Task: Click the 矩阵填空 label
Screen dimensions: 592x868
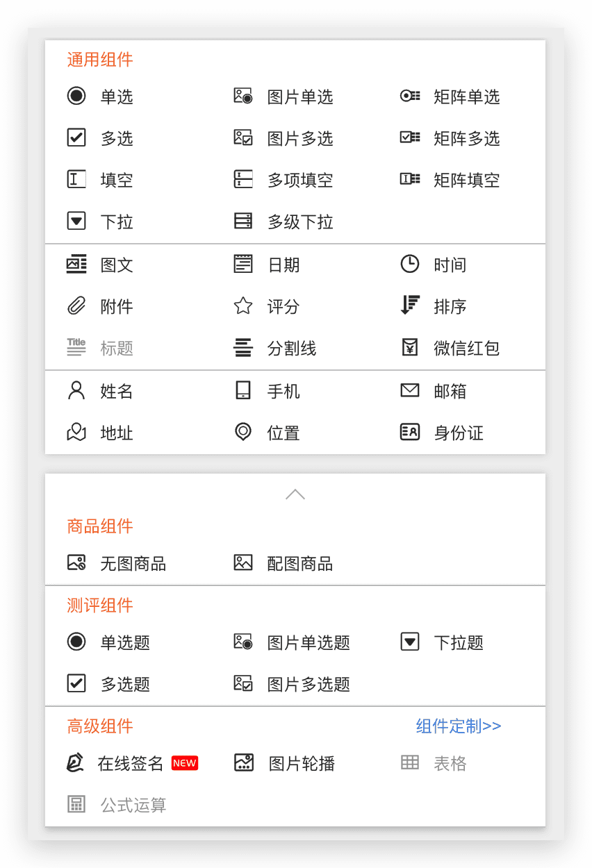Action: tap(467, 180)
